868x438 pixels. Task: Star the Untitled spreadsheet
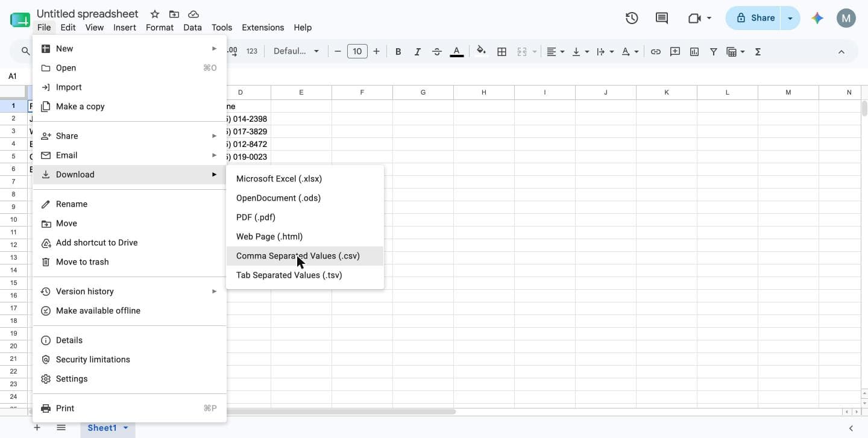155,14
